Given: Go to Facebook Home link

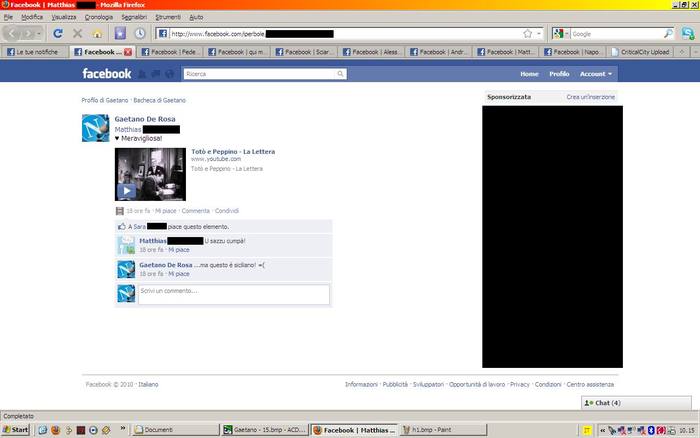Looking at the screenshot, I should 529,74.
